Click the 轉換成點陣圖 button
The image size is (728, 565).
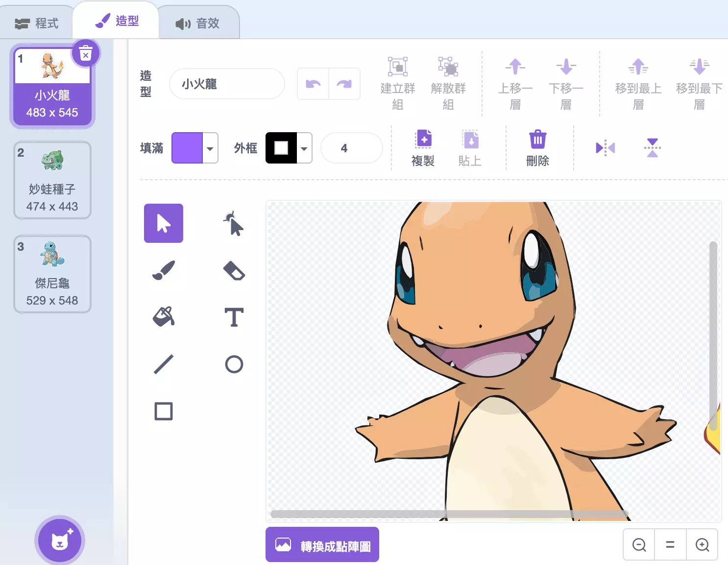322,545
